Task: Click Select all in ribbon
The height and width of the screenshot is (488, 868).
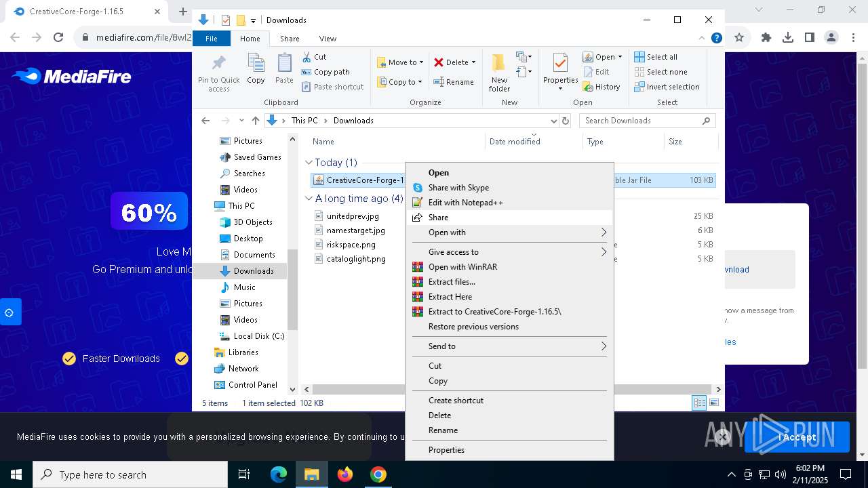Action: 655,57
